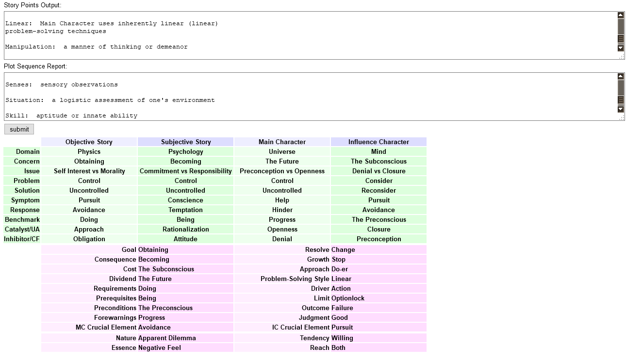Viewport: 642px width, 364px height.
Task: Click inside the Plot Sequence Report text area
Action: (311, 97)
